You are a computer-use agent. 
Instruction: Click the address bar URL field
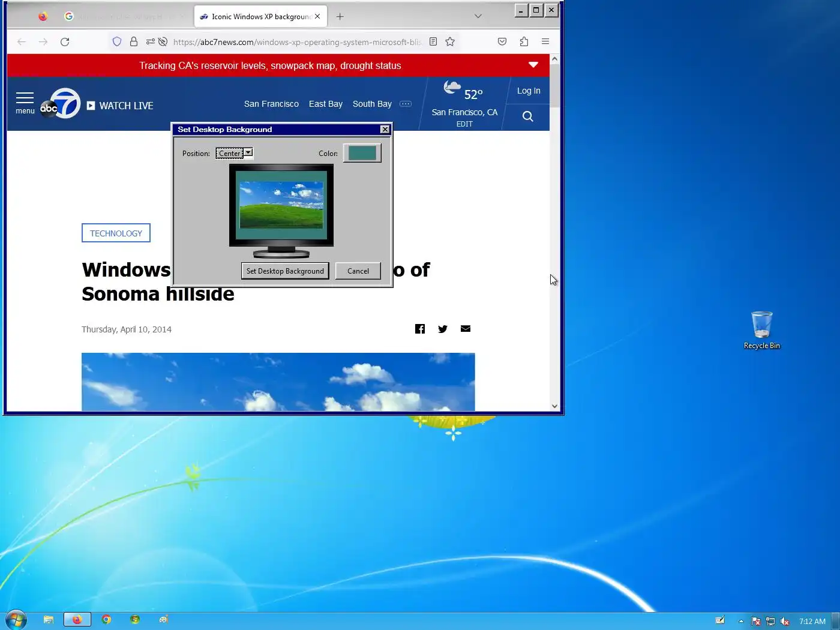coord(297,41)
